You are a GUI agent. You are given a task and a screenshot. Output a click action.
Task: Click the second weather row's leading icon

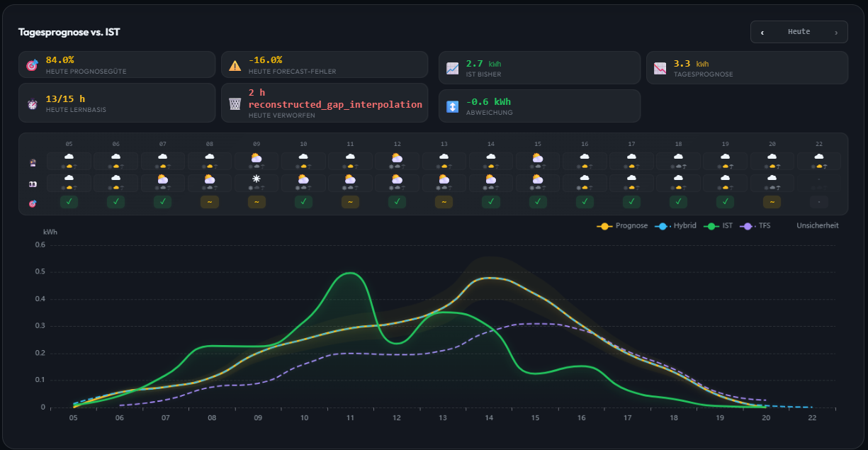coord(31,184)
